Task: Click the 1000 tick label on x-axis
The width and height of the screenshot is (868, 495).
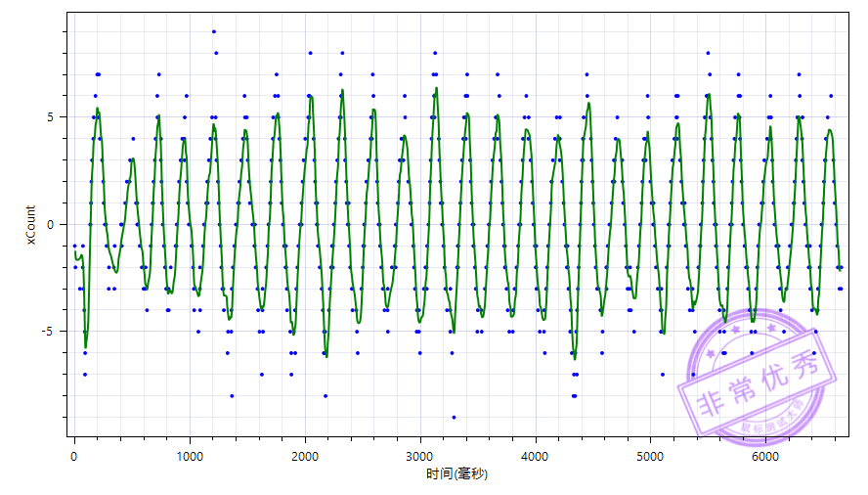Action: [190, 457]
